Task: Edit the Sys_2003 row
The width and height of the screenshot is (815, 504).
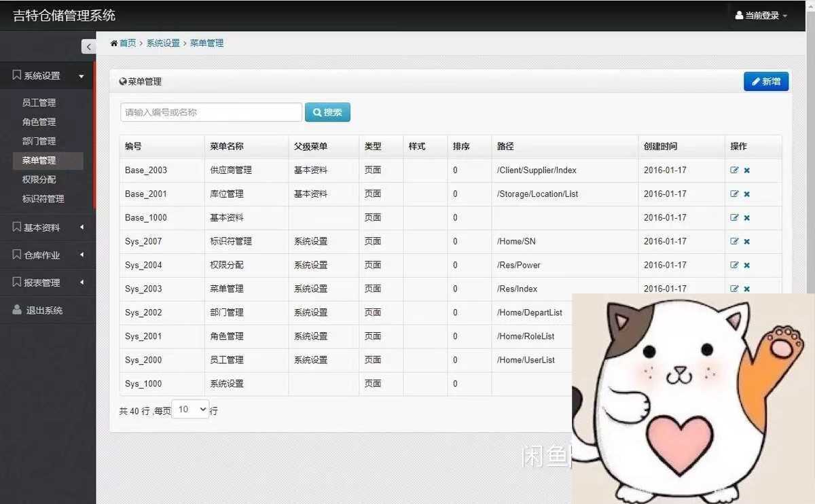Action: (734, 289)
